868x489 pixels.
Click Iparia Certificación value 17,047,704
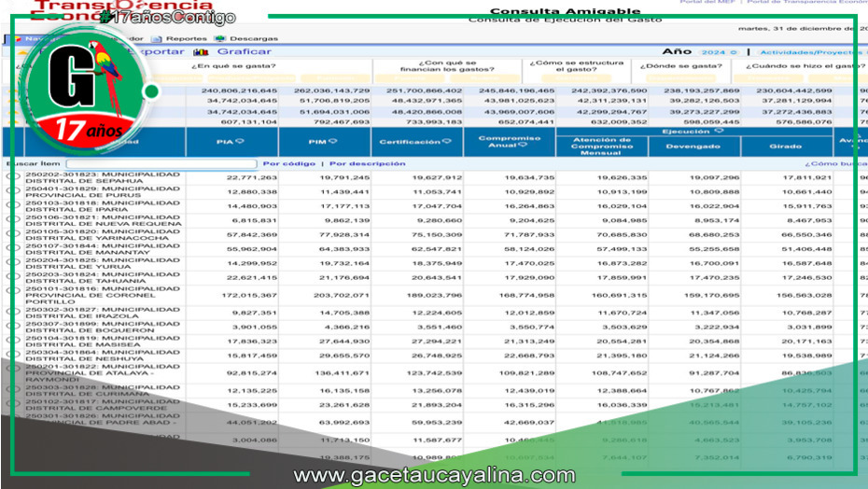pos(437,206)
